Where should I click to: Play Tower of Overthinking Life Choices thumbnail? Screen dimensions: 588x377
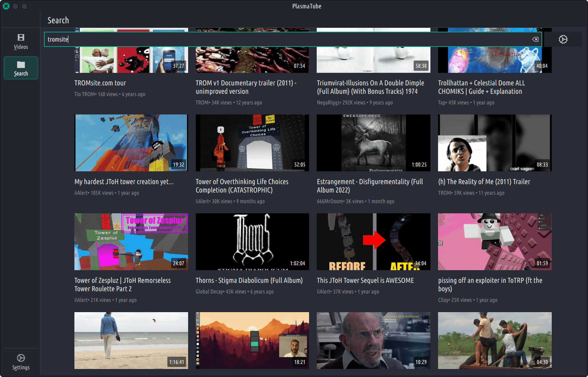point(252,143)
